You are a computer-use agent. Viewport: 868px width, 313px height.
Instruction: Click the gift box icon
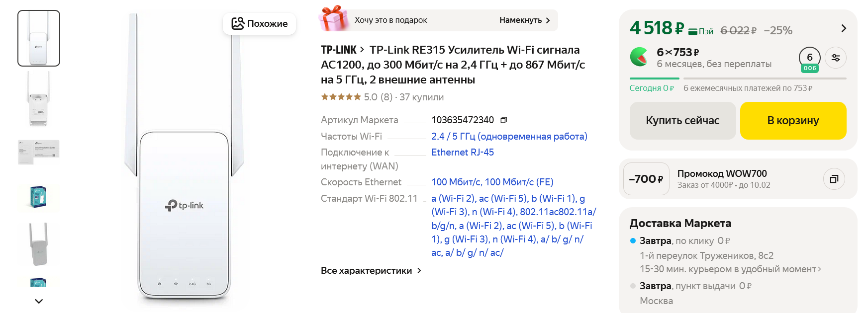(334, 19)
